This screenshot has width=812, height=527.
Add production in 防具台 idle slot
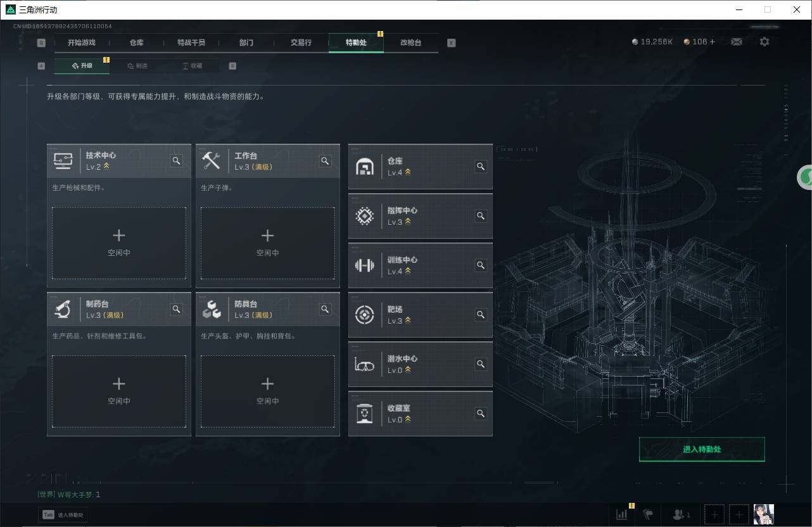[267, 391]
